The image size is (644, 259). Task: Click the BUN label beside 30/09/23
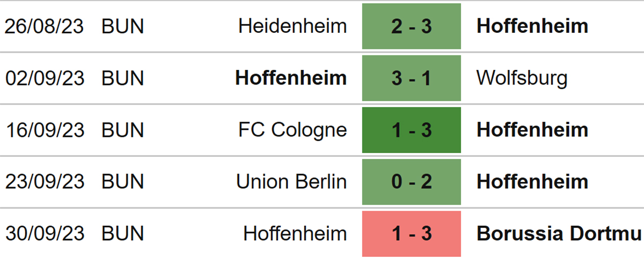[x=123, y=234]
